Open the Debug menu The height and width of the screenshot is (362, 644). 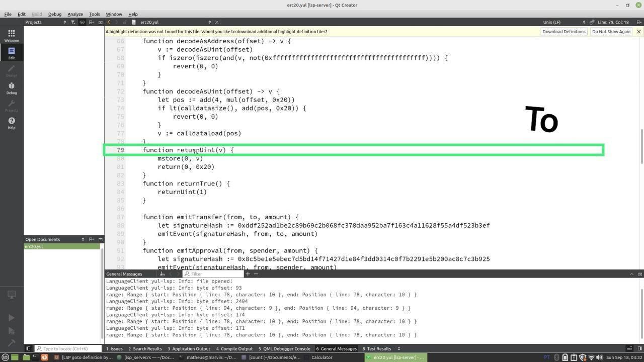pos(55,14)
